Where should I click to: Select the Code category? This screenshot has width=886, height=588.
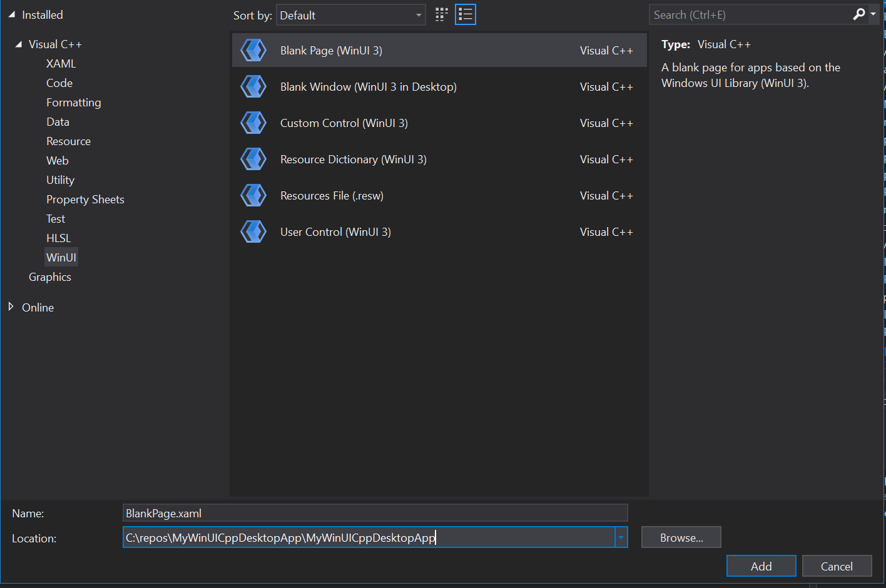[x=59, y=83]
